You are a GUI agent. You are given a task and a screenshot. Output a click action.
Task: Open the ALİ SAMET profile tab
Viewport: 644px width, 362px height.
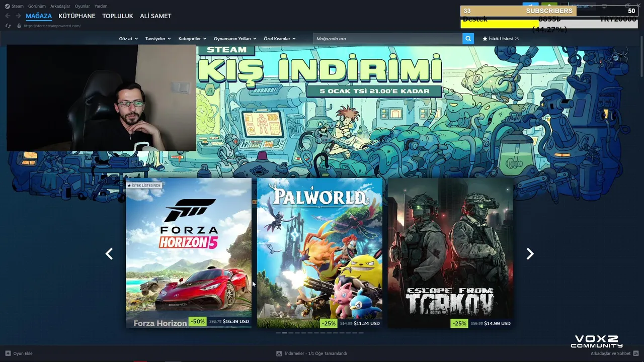tap(155, 16)
